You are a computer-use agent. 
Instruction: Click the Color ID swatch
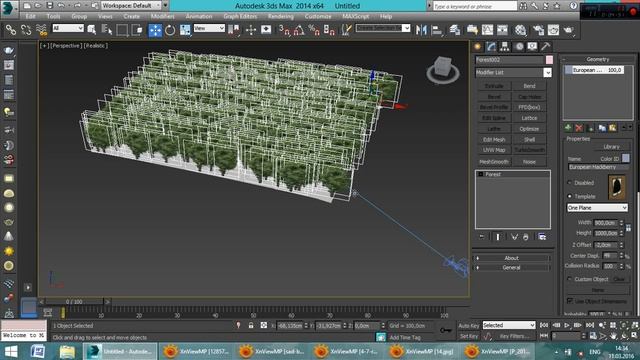pyautogui.click(x=626, y=158)
